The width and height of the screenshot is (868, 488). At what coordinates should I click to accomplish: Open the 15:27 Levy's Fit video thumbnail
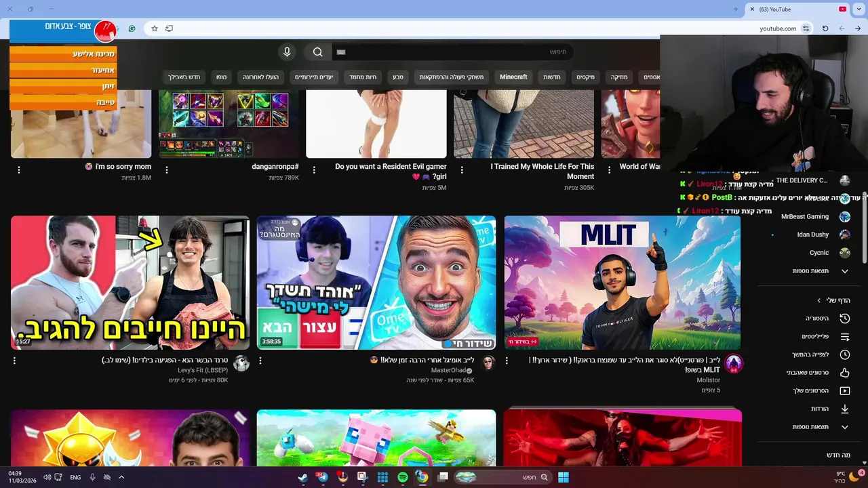coord(130,283)
